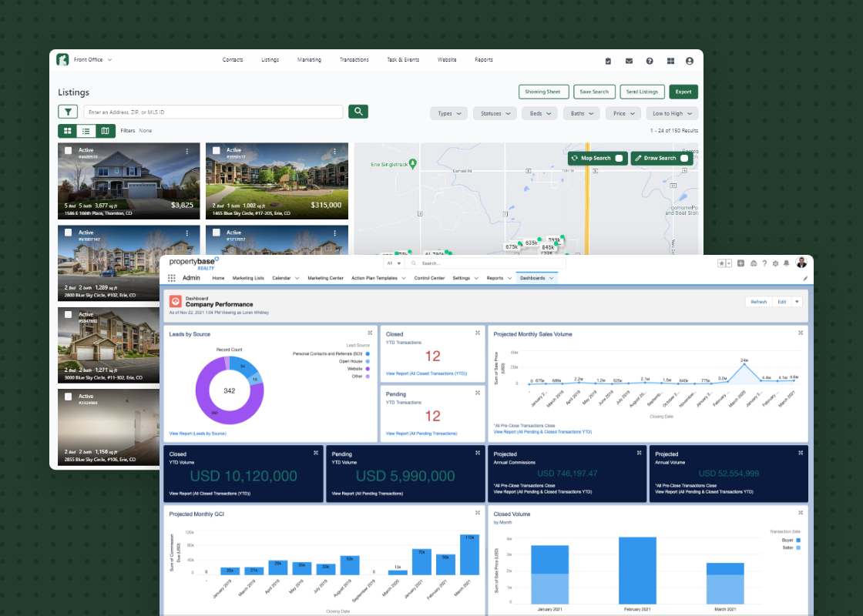Open the notifications bell in Propertybase
863x616 pixels.
(x=787, y=263)
